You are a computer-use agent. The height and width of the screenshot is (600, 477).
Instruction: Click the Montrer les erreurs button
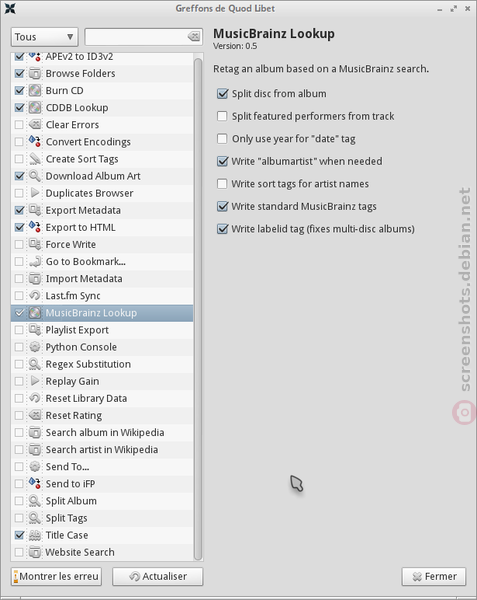56,576
